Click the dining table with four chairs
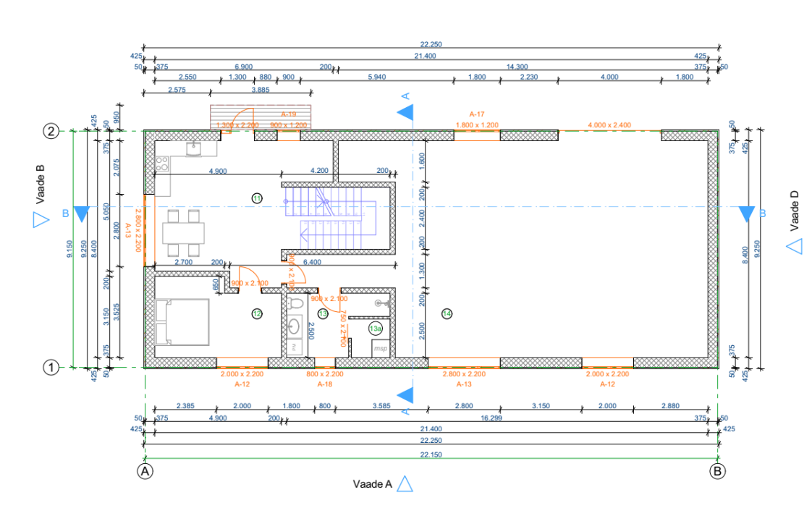 pyautogui.click(x=183, y=233)
